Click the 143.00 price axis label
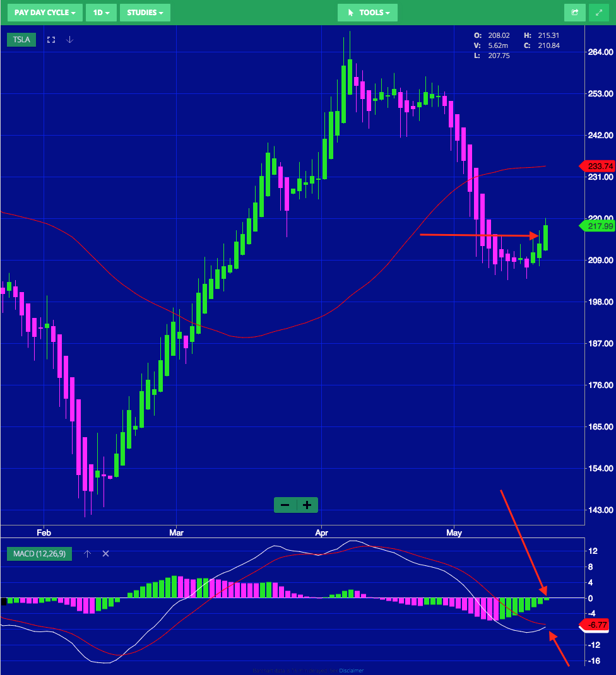This screenshot has width=616, height=675. point(600,510)
